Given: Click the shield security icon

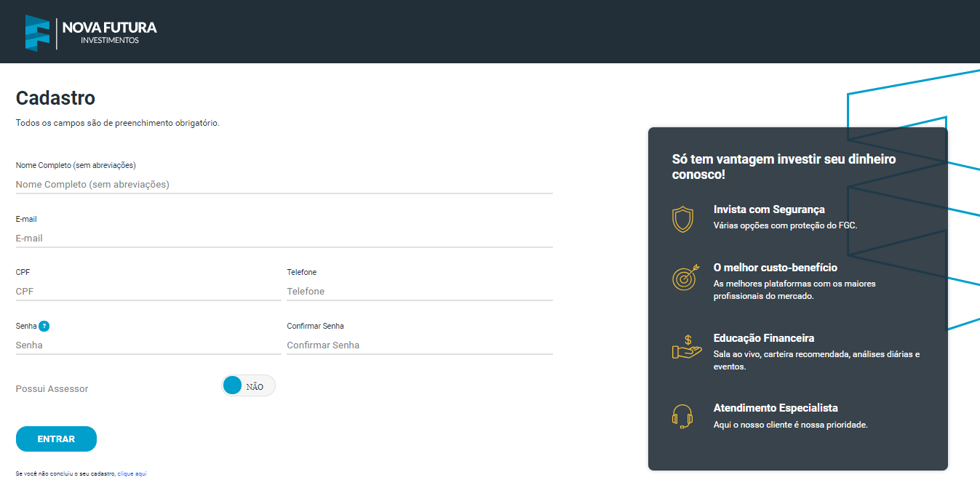Looking at the screenshot, I should pyautogui.click(x=682, y=219).
